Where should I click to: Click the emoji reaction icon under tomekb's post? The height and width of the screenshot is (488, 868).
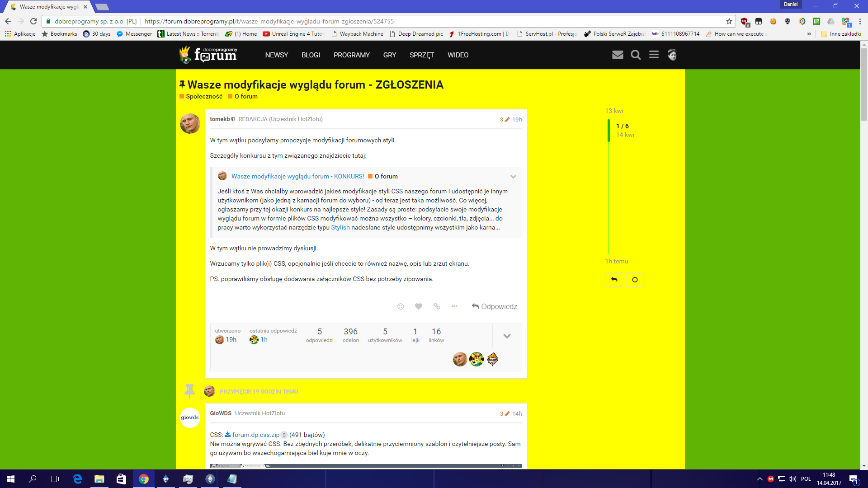(x=401, y=306)
